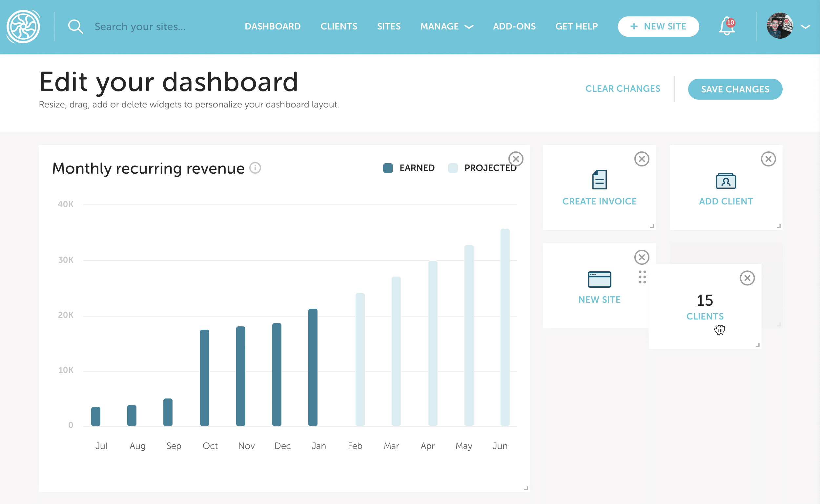Image resolution: width=820 pixels, height=504 pixels.
Task: Click the search magnifier icon
Action: (x=75, y=27)
